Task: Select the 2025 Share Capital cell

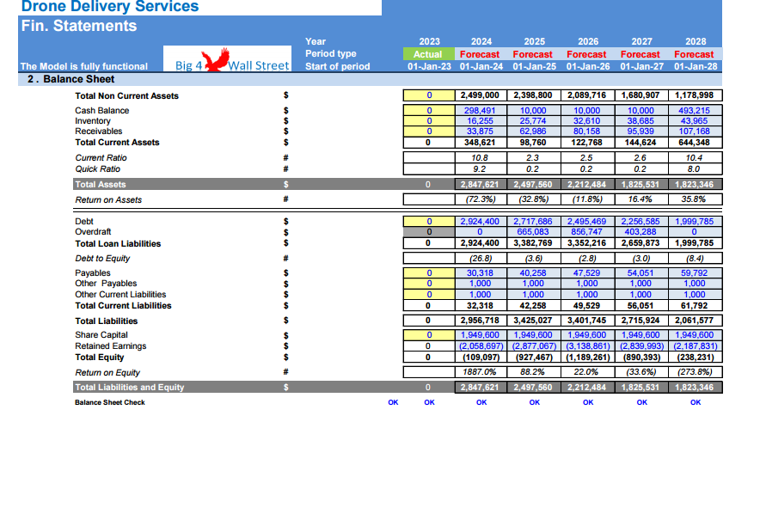Action: click(533, 335)
